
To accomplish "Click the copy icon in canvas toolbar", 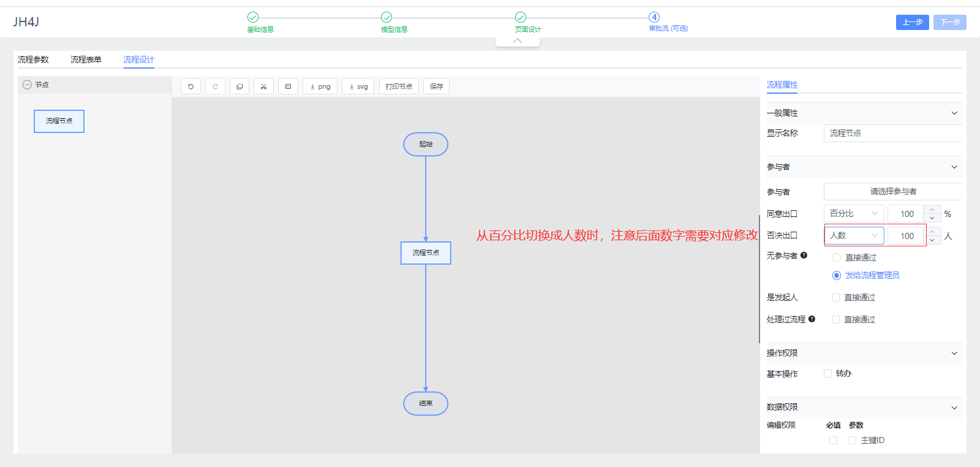I will (239, 86).
